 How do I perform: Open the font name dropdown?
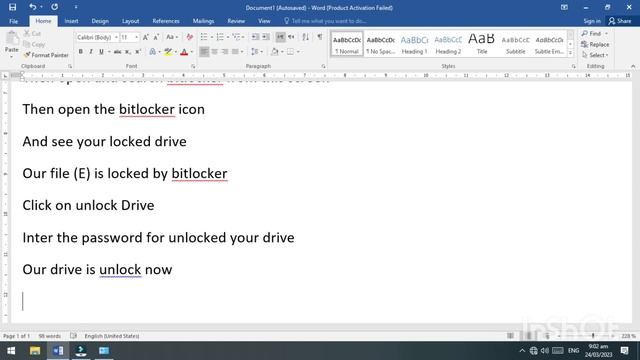pyautogui.click(x=116, y=37)
